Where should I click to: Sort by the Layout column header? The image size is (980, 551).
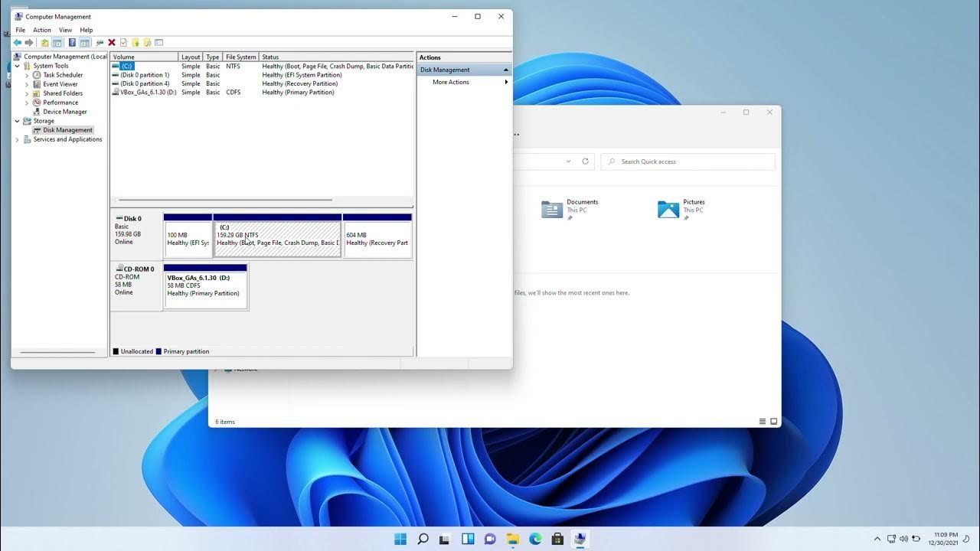(191, 57)
